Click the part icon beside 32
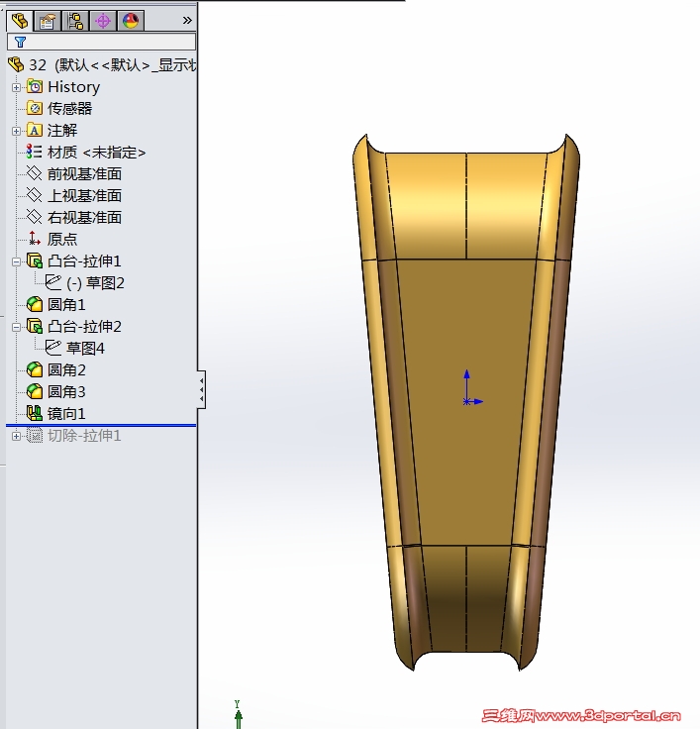The image size is (700, 729). click(16, 65)
